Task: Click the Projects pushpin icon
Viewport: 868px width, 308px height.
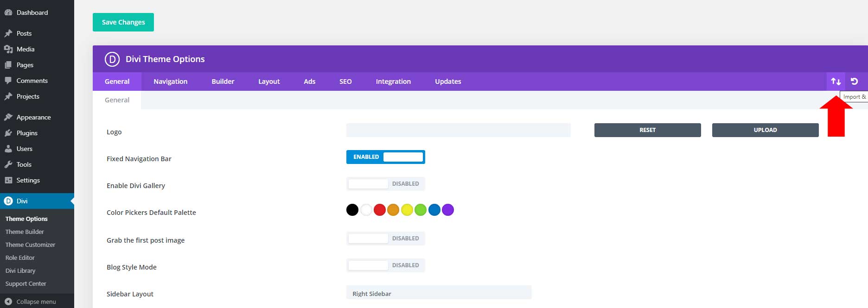Action: [x=8, y=96]
